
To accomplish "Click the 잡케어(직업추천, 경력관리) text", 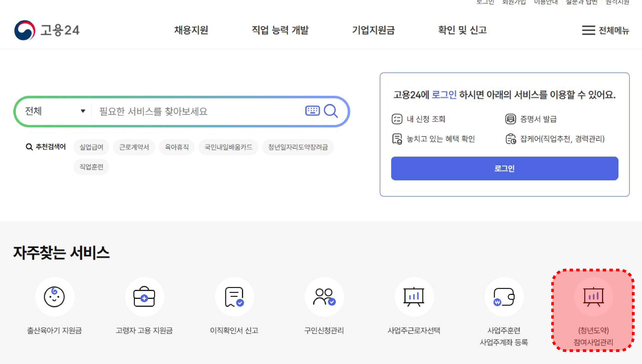I will (562, 139).
